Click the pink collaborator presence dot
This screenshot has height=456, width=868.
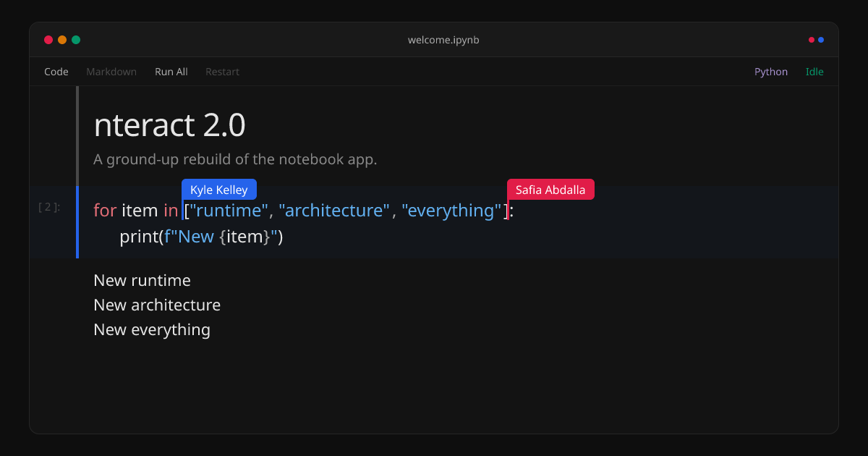coord(811,40)
